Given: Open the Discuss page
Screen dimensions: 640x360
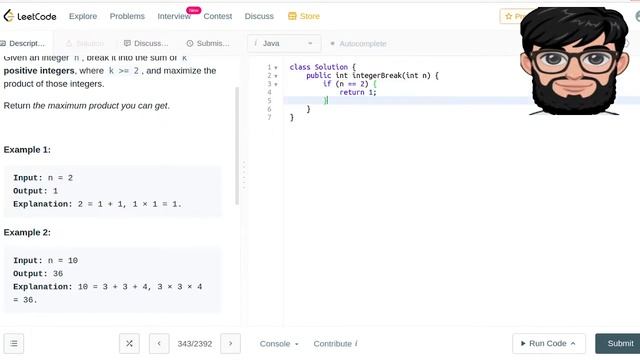Looking at the screenshot, I should [259, 16].
